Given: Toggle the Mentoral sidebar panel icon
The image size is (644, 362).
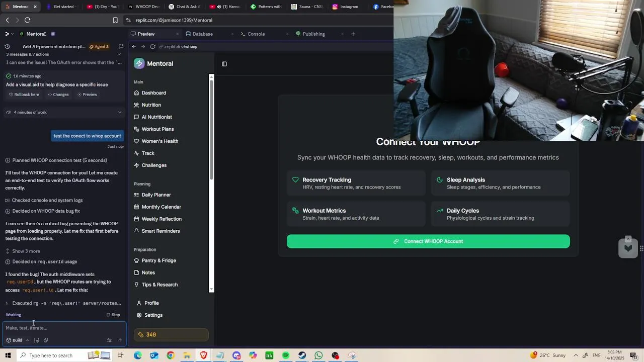Looking at the screenshot, I should 224,64.
